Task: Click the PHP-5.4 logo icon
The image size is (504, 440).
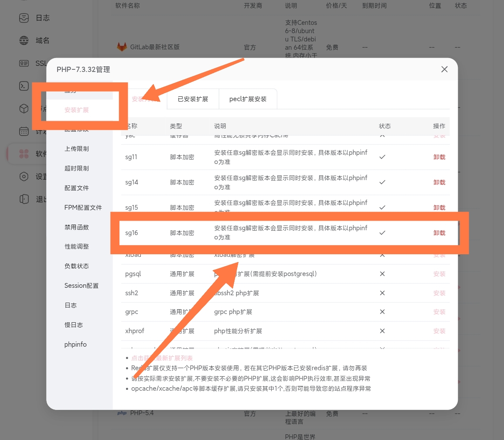Action: [122, 413]
